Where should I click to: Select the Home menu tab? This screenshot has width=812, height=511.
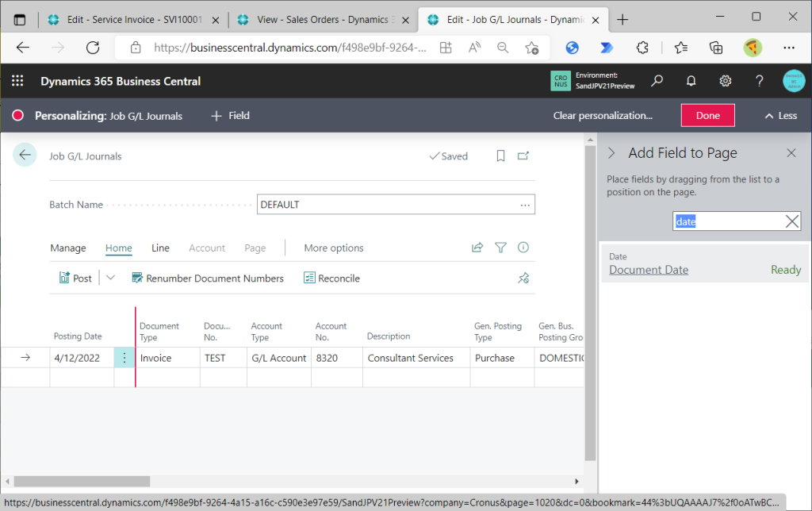coord(119,248)
